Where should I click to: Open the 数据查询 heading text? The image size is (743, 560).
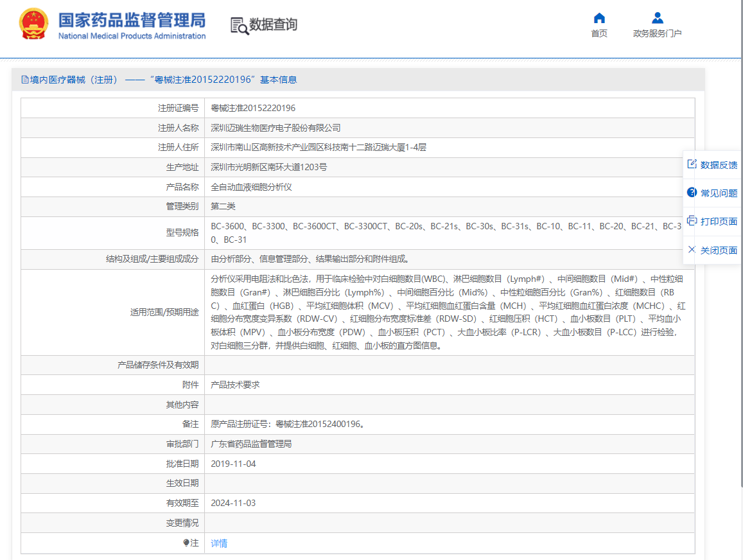274,25
